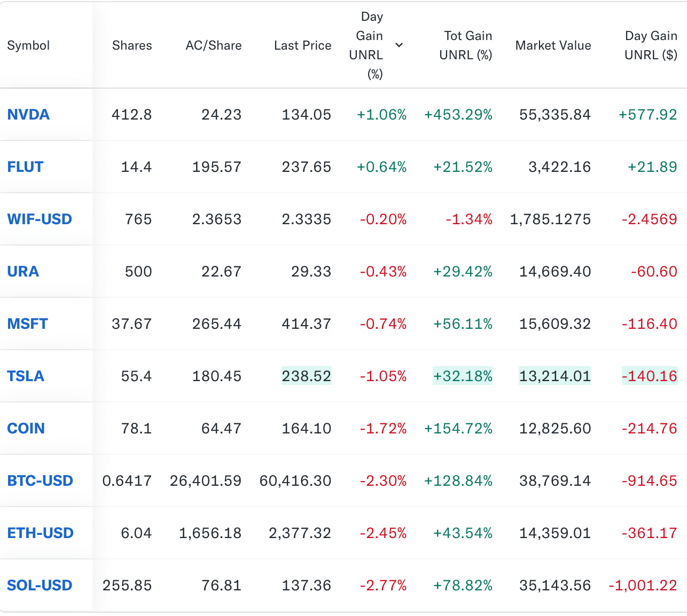Select BTC-USD shares value 0.6417
The image size is (687, 616).
(127, 481)
